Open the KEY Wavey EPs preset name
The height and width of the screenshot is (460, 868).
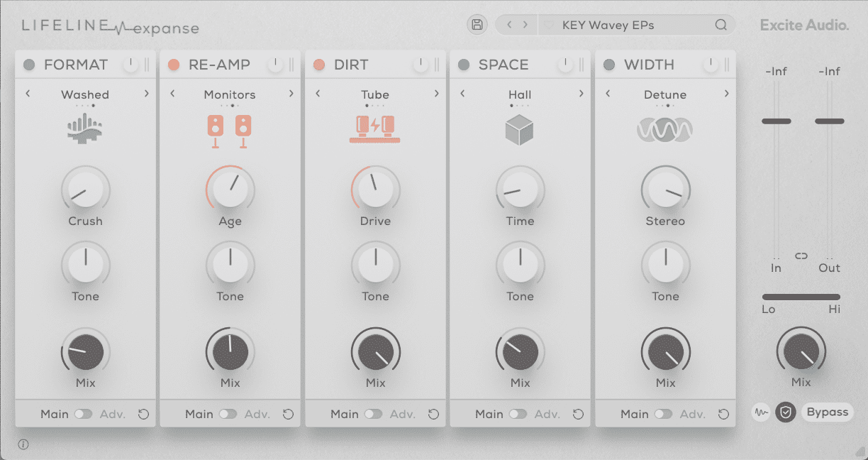[608, 25]
